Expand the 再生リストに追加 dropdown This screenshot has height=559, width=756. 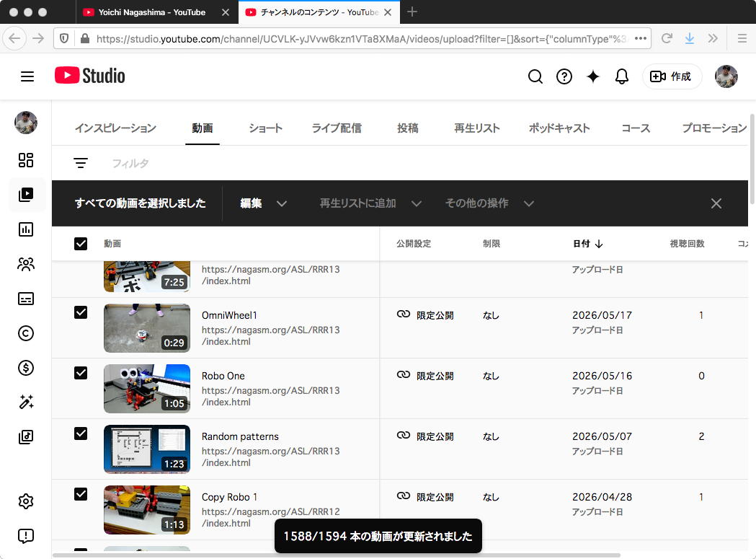pos(370,203)
